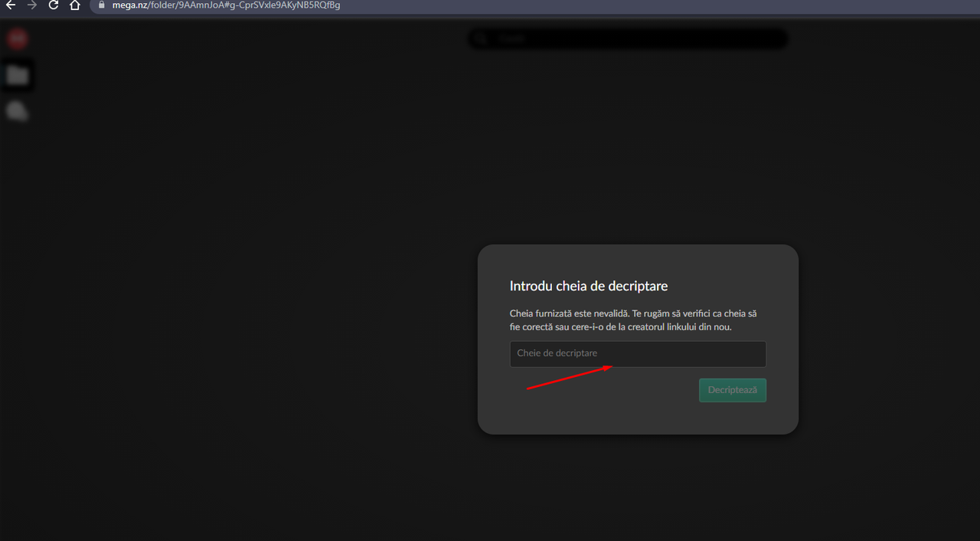Reload the page with the refresh icon

click(x=54, y=5)
